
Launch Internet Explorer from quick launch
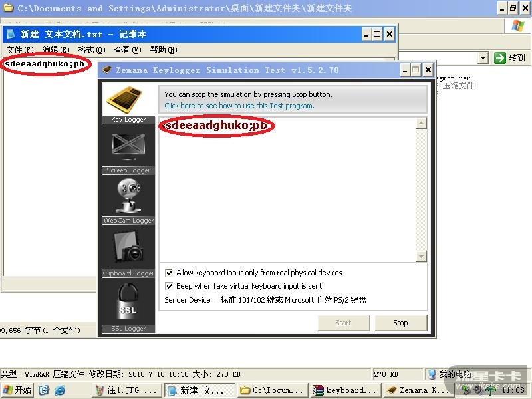tap(60, 390)
